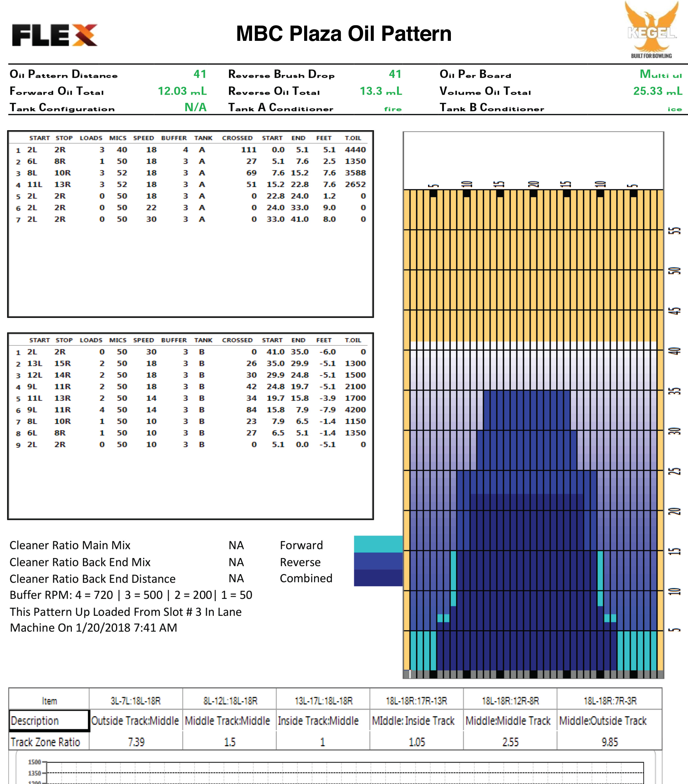Viewport: 688px width, 784px height.
Task: Click the Item column header
Action: tap(49, 701)
